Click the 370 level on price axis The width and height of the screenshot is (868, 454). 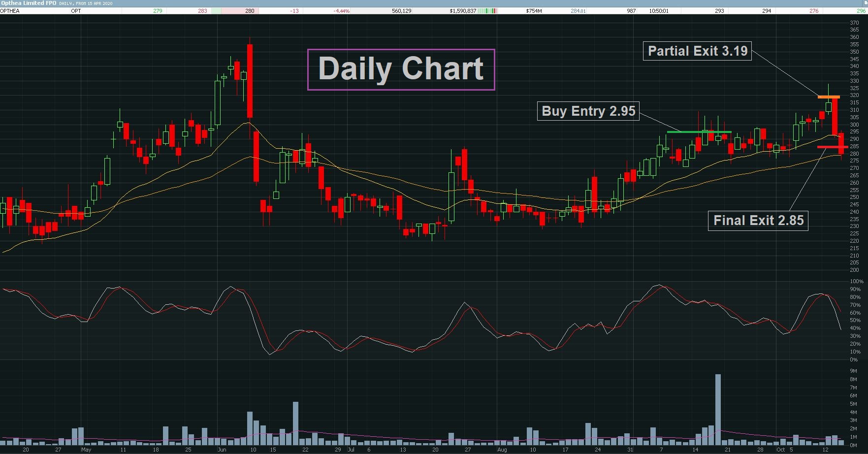coord(854,23)
